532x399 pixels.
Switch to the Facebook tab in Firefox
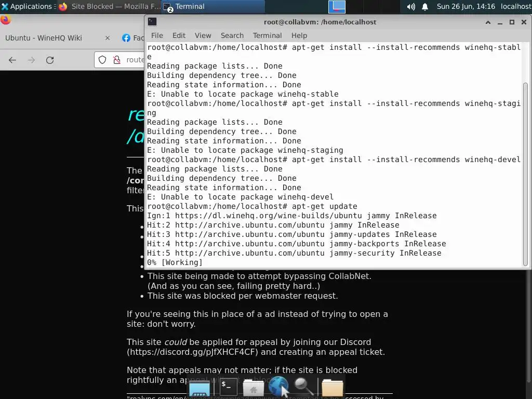point(133,38)
